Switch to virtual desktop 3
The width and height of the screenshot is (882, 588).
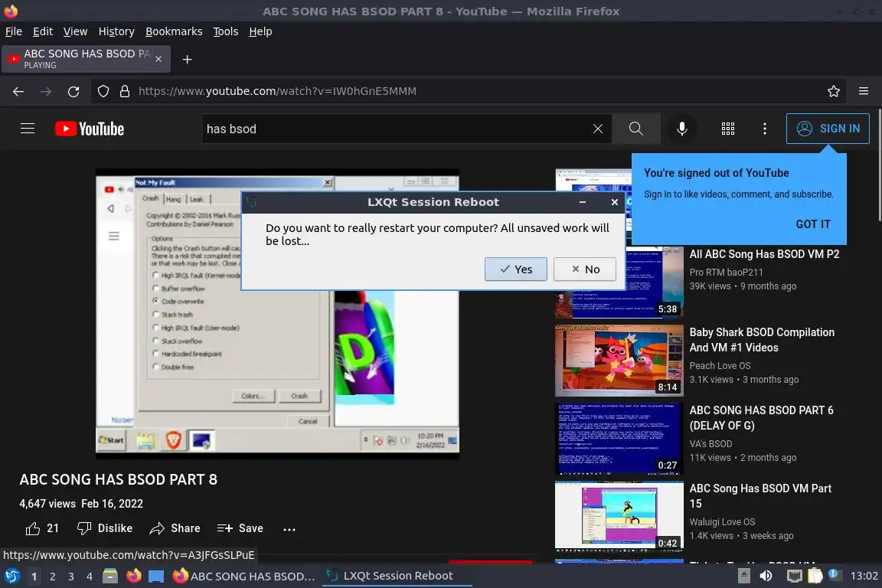pyautogui.click(x=71, y=577)
